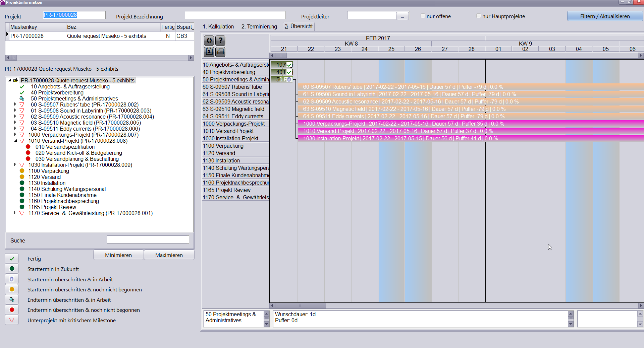Open the Terminierung tab

point(259,26)
